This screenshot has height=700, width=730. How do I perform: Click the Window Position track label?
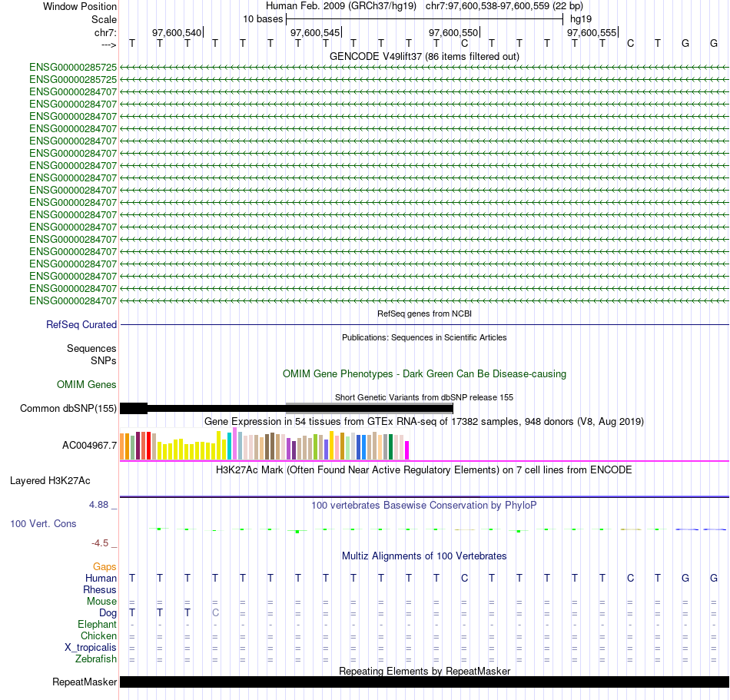(80, 6)
